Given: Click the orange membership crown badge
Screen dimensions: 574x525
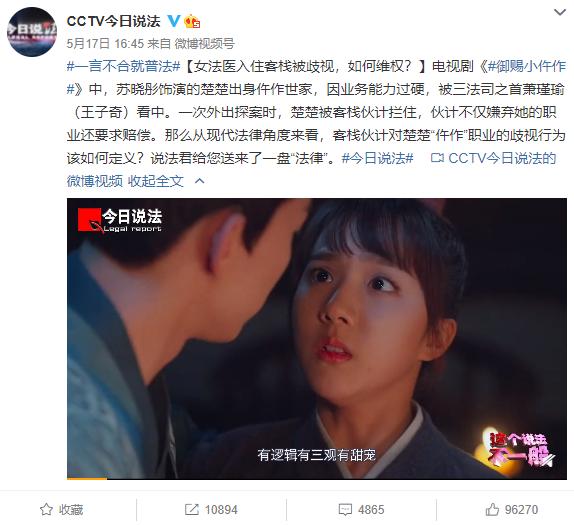Looking at the screenshot, I should [x=192, y=21].
